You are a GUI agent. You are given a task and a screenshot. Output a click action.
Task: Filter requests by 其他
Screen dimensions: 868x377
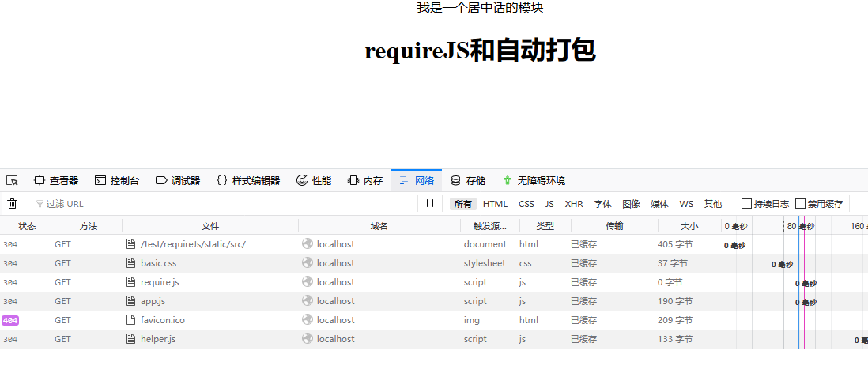click(x=713, y=204)
